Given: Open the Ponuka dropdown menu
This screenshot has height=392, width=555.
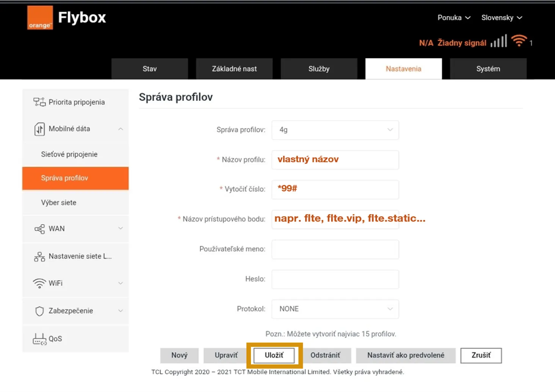Looking at the screenshot, I should pos(454,17).
